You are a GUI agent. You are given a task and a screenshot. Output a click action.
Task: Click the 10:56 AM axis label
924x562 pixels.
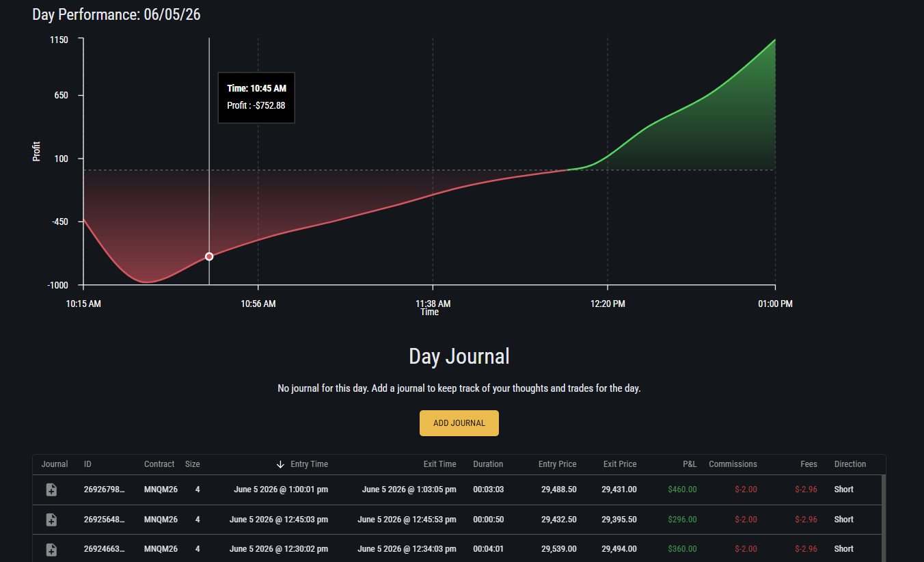tap(258, 304)
